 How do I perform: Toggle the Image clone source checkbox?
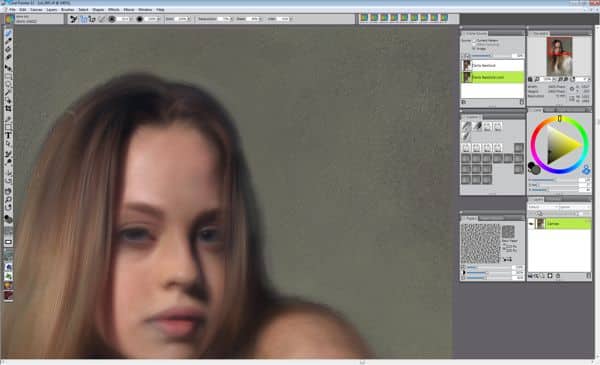(x=474, y=49)
